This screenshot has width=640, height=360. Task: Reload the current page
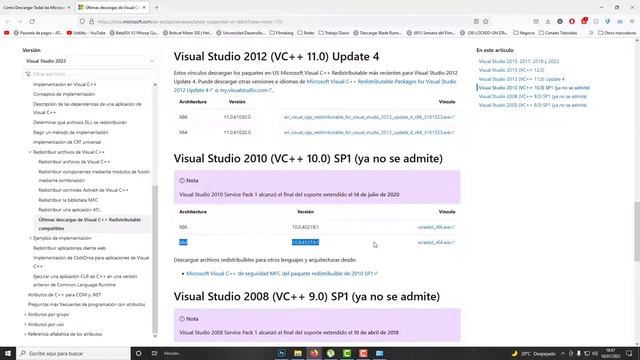pyautogui.click(x=32, y=21)
